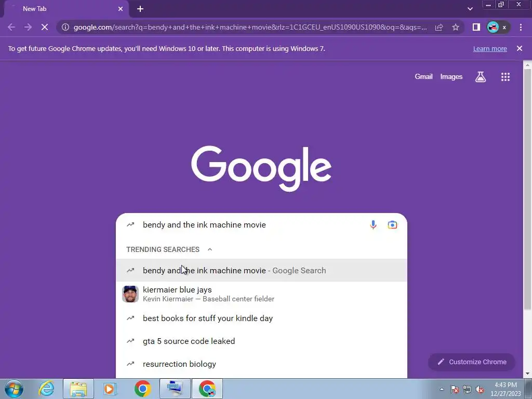
Task: Open Action Center flag icon
Action: pyautogui.click(x=455, y=390)
